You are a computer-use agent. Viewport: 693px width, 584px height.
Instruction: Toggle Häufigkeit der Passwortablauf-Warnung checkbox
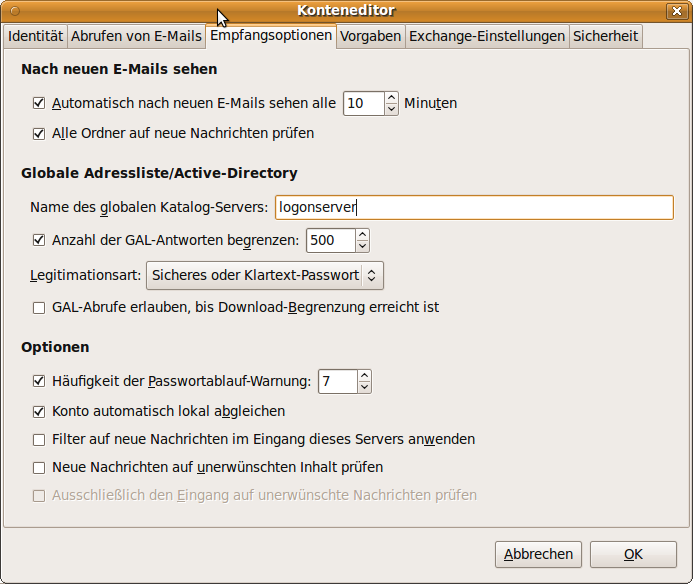[x=40, y=381]
